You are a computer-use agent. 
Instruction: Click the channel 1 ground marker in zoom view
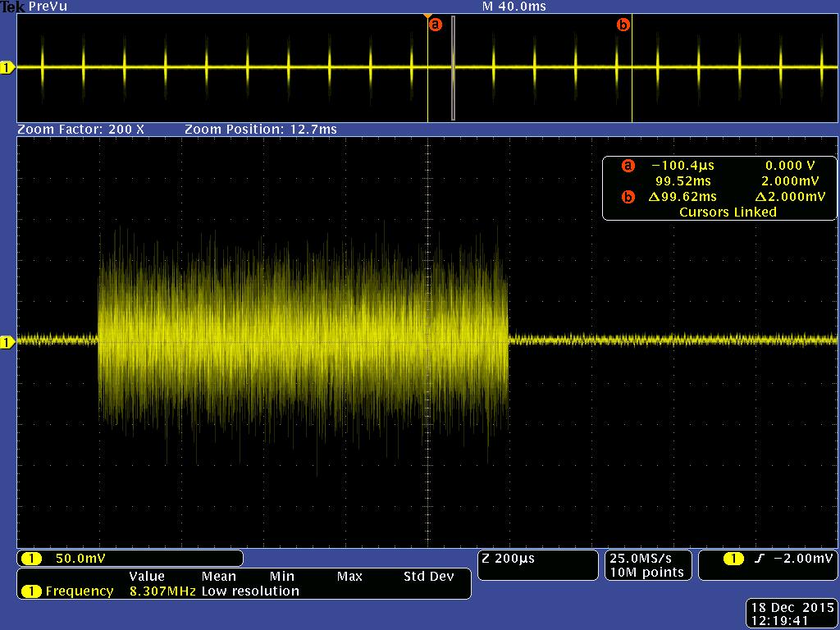pos(7,342)
